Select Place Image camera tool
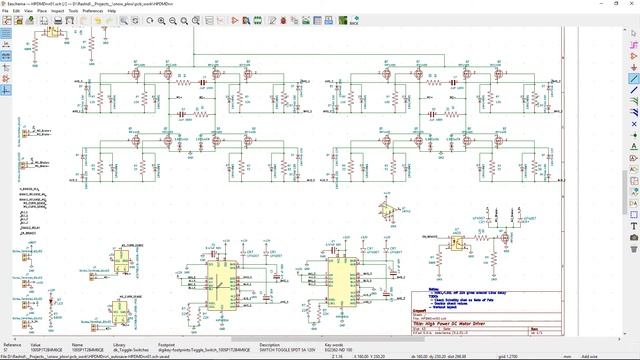The image size is (640, 360). pos(634,237)
